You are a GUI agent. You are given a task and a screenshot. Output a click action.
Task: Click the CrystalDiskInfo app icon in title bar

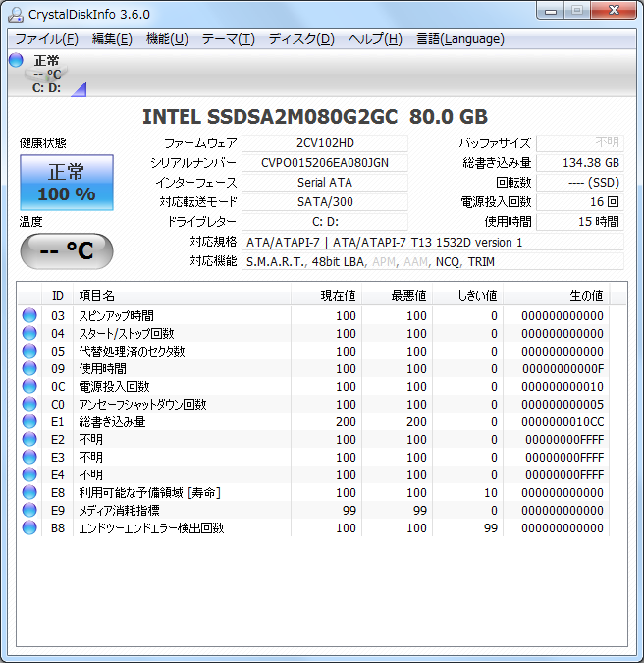click(16, 14)
